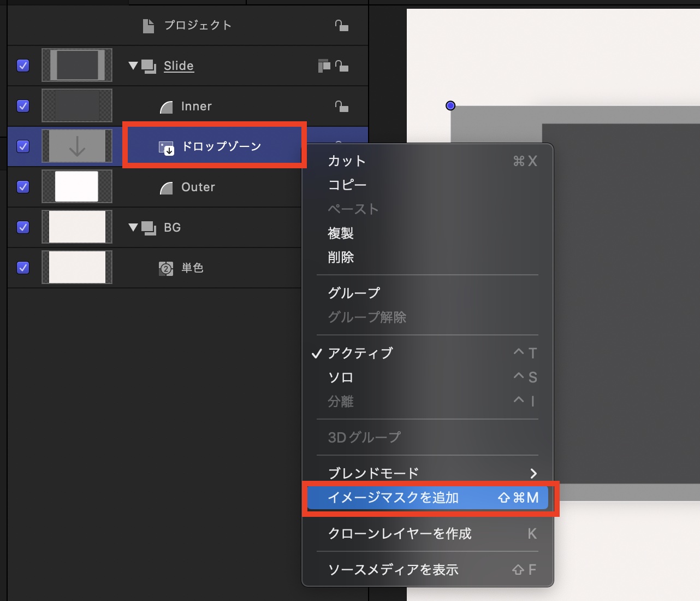
Task: Collapse the BG group disclosure triangle
Action: pos(133,227)
